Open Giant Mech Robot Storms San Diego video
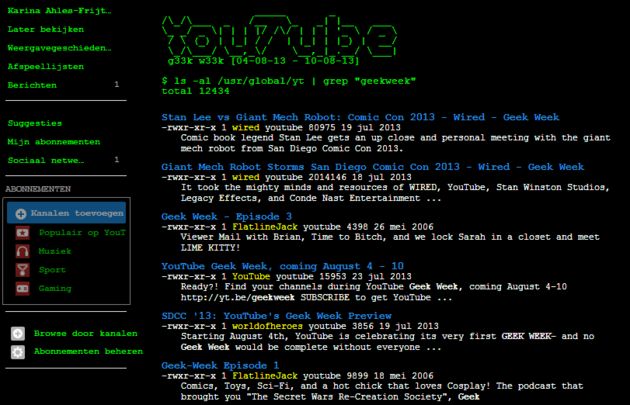Image resolution: width=630 pixels, height=405 pixels. click(372, 167)
